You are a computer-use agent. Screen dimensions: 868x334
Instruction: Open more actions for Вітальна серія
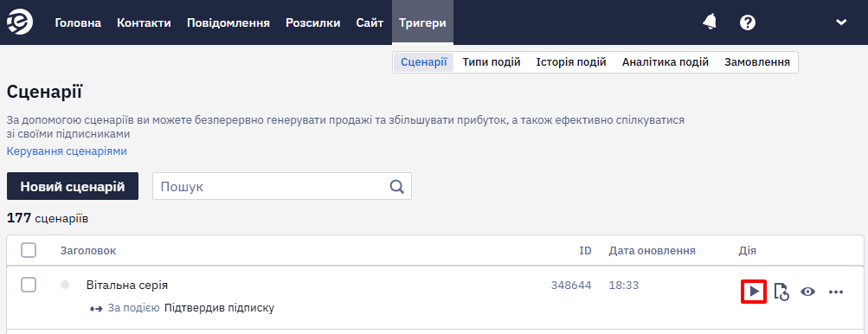(835, 292)
